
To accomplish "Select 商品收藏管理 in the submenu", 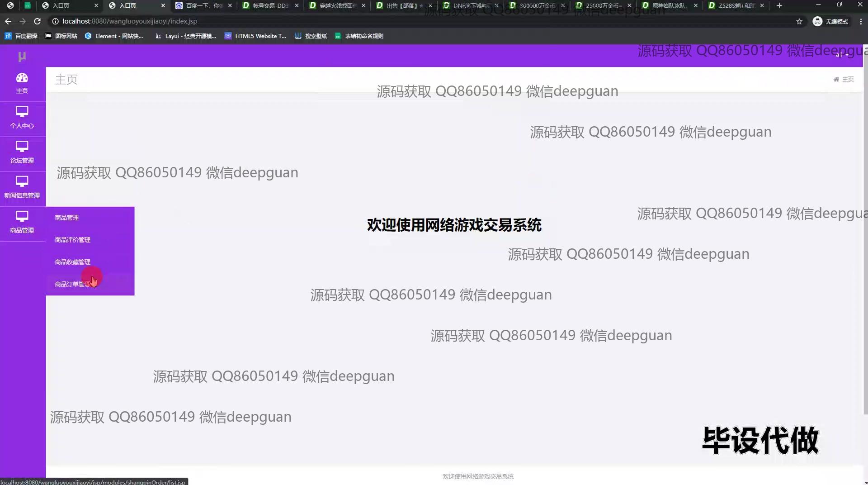I will (x=73, y=262).
